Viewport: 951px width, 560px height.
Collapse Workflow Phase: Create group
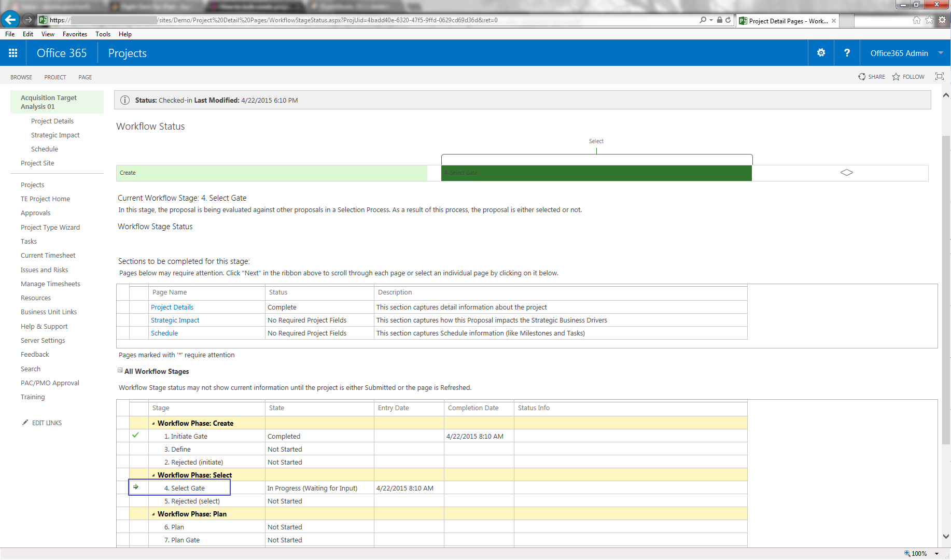(x=153, y=424)
